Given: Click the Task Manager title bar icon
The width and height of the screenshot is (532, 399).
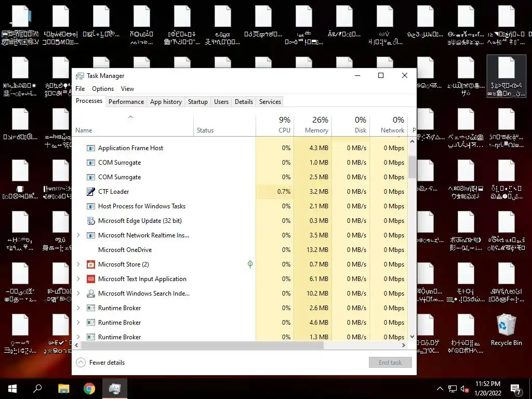Looking at the screenshot, I should [80, 76].
